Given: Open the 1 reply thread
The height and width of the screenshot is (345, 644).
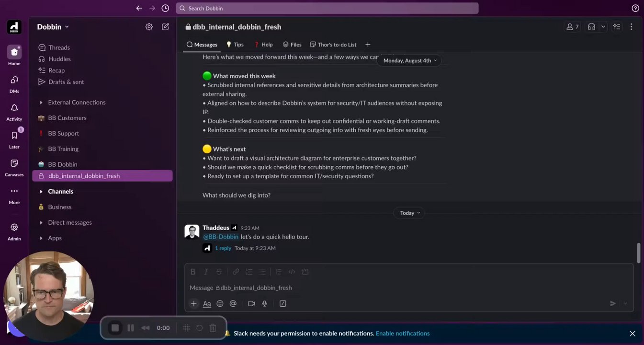Looking at the screenshot, I should tap(223, 248).
